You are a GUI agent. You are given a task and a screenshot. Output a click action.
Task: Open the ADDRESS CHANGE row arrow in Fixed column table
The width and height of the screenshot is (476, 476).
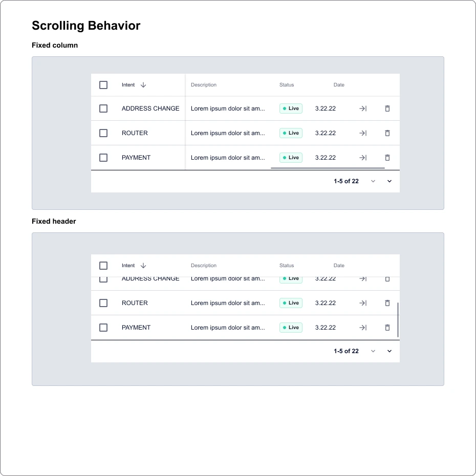click(363, 109)
